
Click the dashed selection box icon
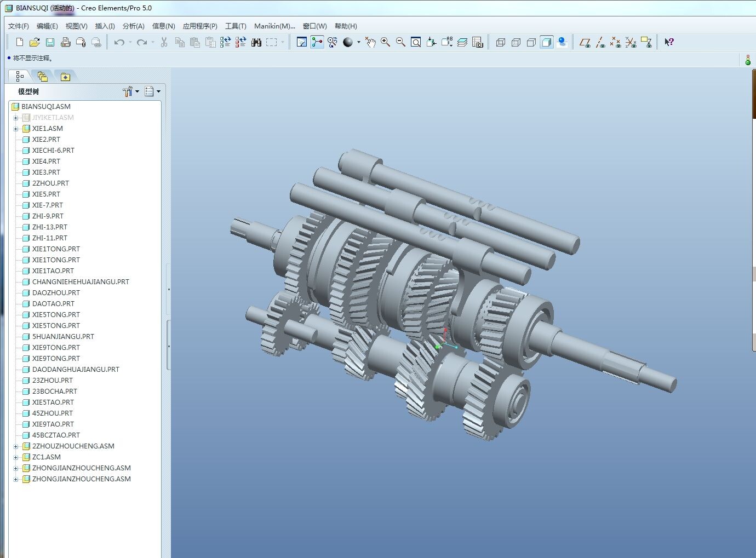pyautogui.click(x=271, y=42)
